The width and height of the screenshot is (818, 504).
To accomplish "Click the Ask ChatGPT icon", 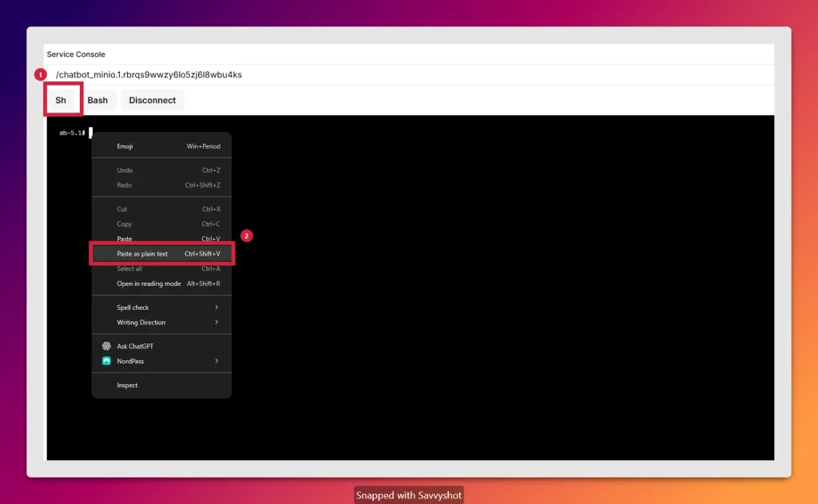I will 106,346.
